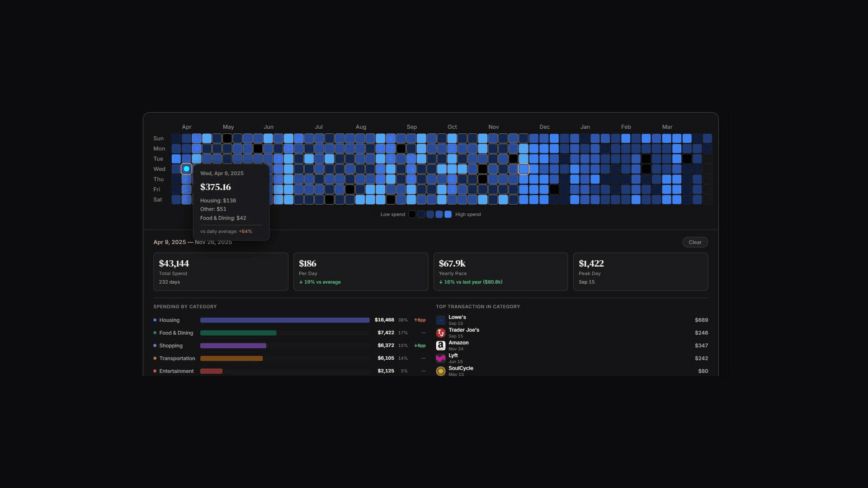Open the Total Spend $43,144 card

(221, 272)
